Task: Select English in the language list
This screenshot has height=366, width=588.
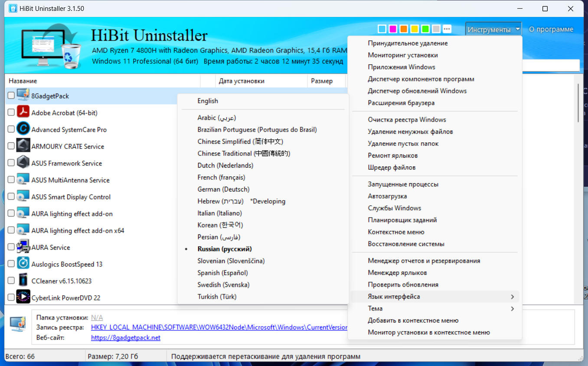Action: 208,101
